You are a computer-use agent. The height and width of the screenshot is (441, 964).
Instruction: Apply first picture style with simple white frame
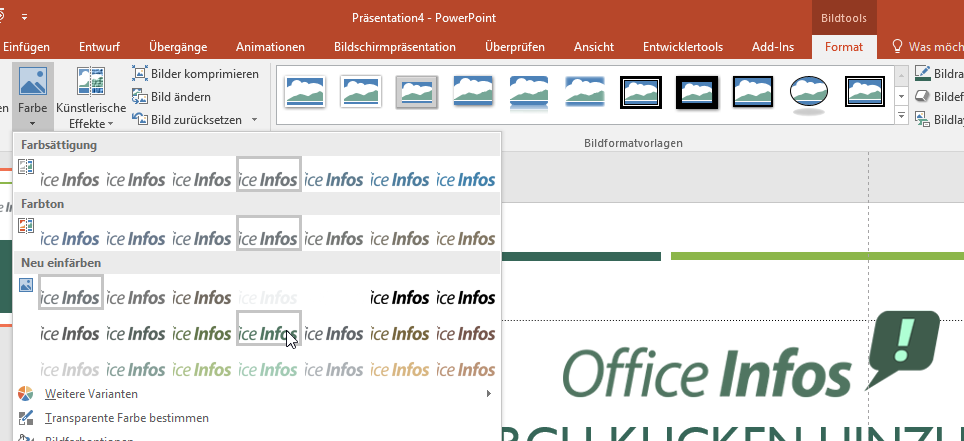(x=305, y=92)
